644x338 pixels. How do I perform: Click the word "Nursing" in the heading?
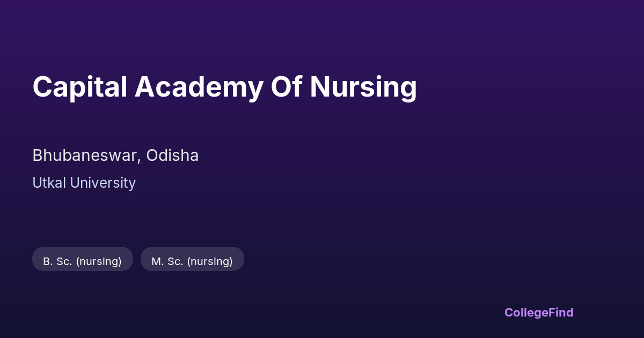(x=363, y=87)
